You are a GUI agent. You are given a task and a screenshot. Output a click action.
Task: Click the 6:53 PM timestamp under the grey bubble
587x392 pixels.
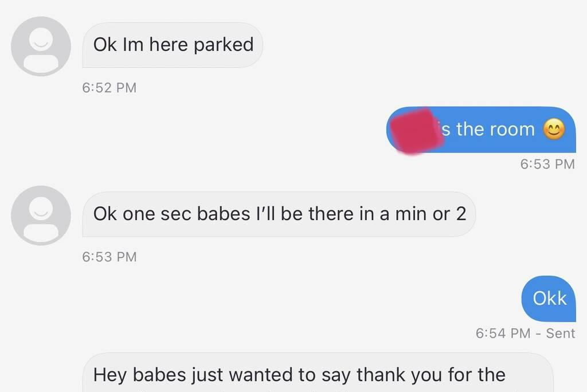pyautogui.click(x=109, y=256)
